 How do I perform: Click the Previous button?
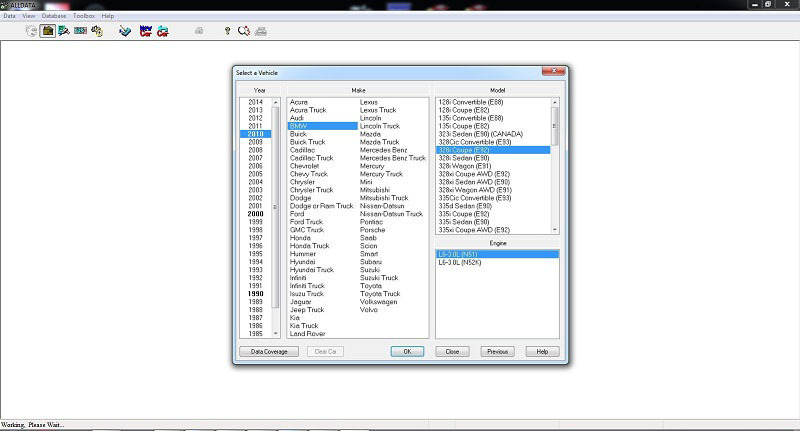coord(497,352)
